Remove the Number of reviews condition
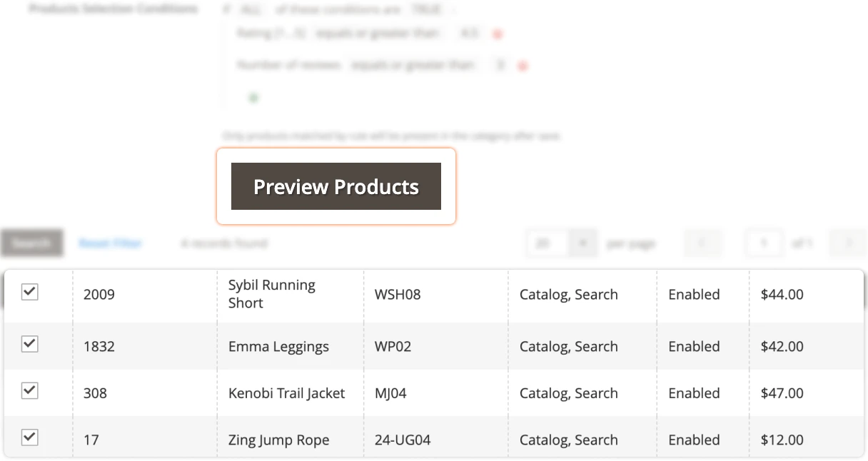 click(522, 65)
